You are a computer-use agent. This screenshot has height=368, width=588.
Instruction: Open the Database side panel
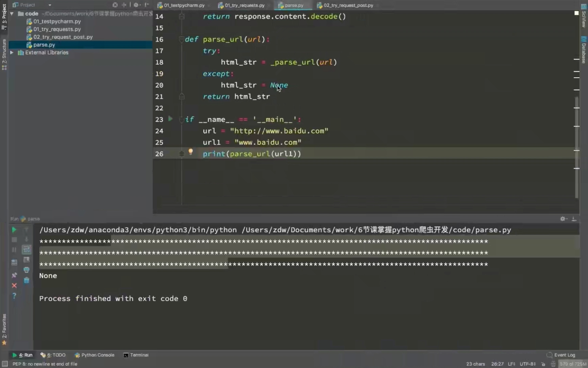point(584,50)
